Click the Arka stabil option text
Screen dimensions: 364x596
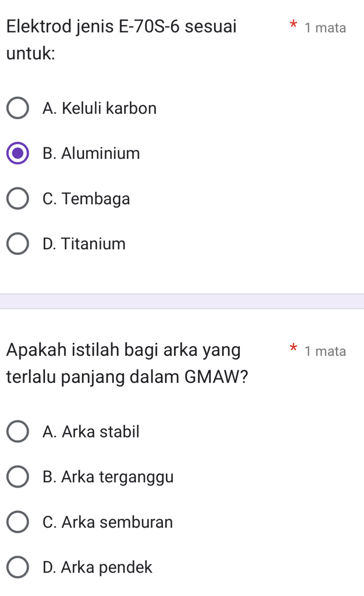[x=91, y=432]
